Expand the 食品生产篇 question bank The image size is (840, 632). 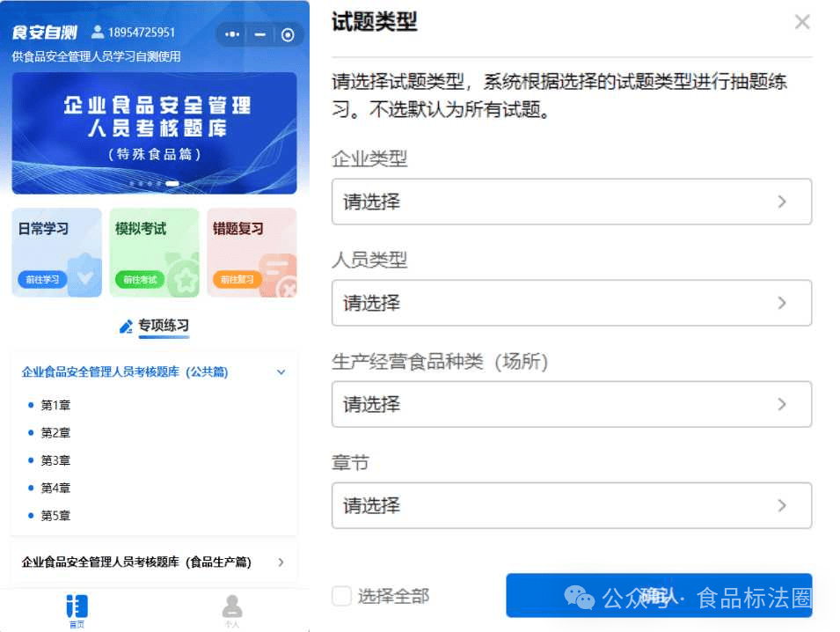[281, 562]
